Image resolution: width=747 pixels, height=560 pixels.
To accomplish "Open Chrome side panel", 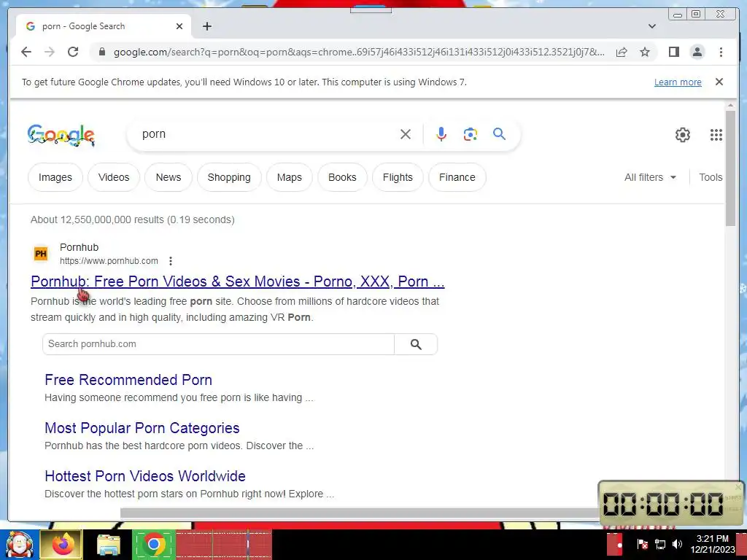I will (x=673, y=52).
